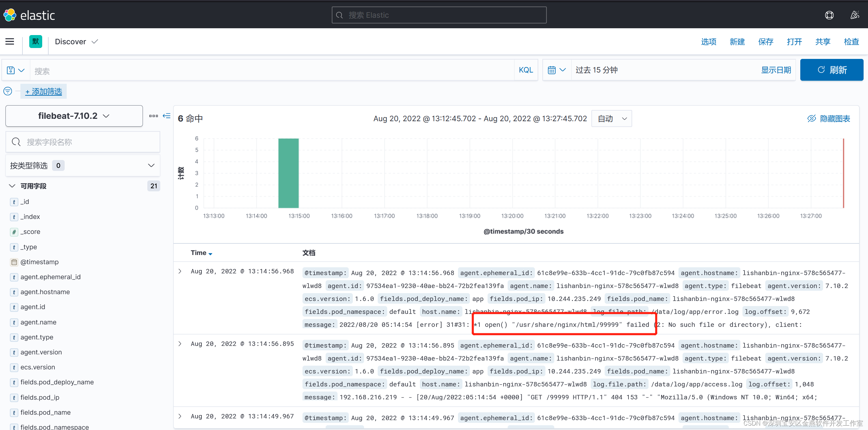Expand the filter by type dropdown

(83, 165)
